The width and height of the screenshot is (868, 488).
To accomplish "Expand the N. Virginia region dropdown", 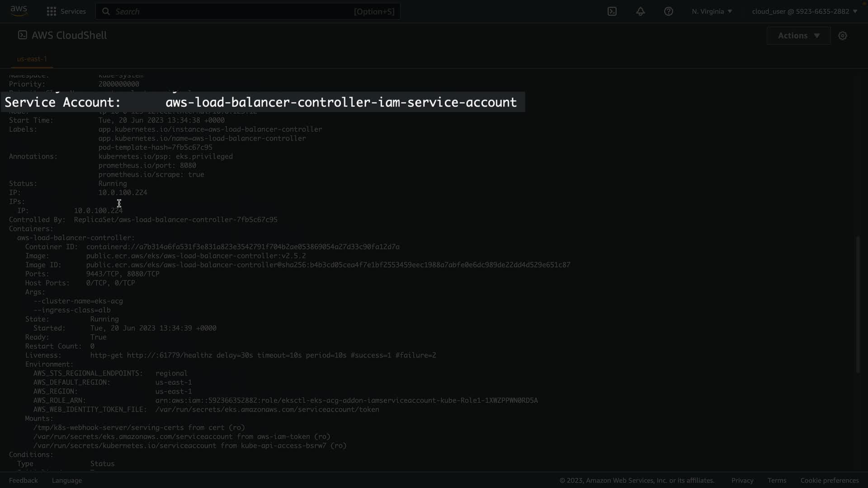I will (712, 11).
